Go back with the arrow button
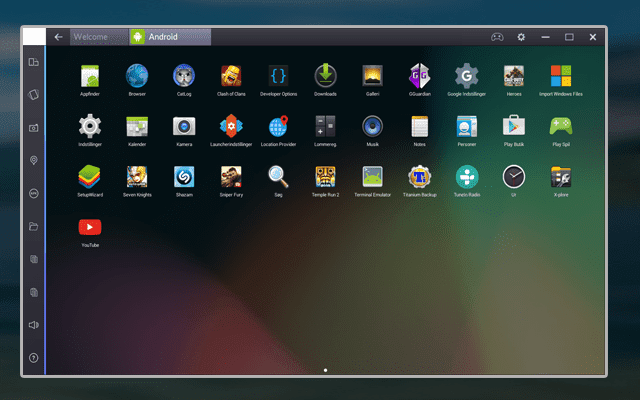 click(x=58, y=37)
